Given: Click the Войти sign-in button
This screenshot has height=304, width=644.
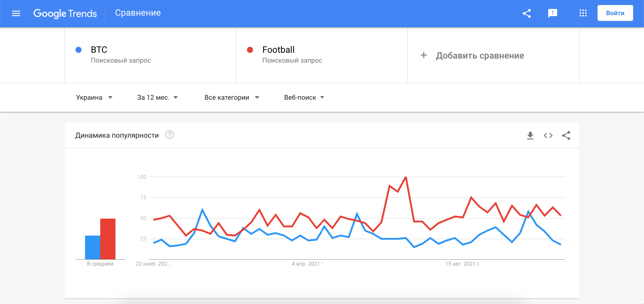Looking at the screenshot, I should [615, 13].
